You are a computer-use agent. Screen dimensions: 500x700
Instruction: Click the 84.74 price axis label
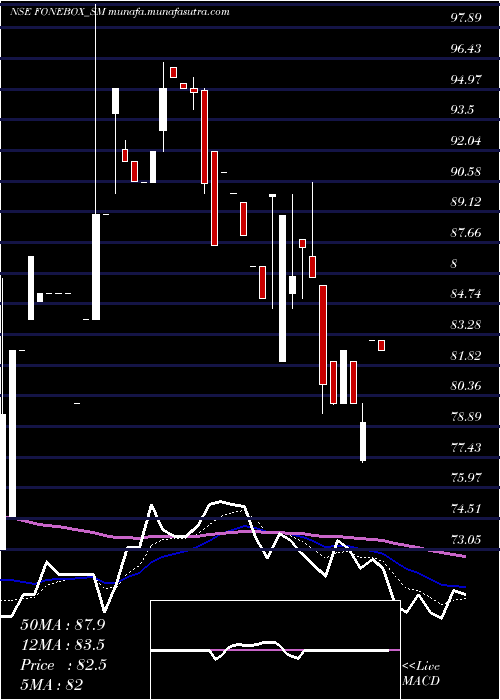[466, 294]
